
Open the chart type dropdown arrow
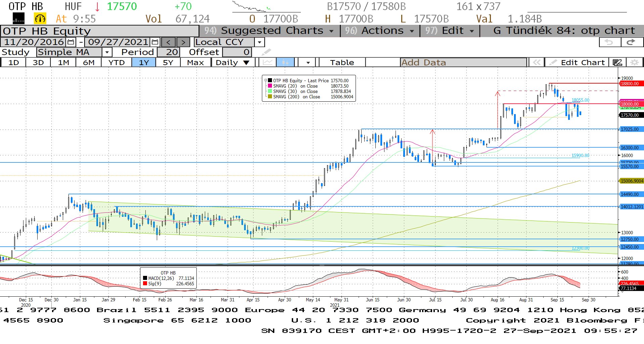(308, 62)
